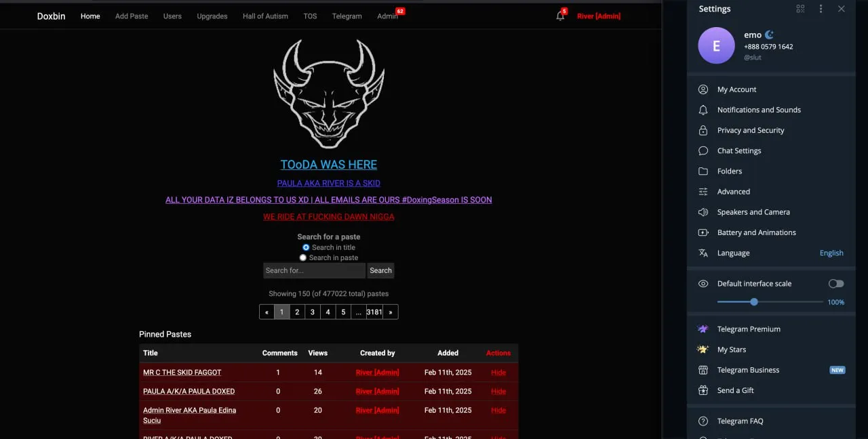Open Add Paste in the navigation bar
This screenshot has width=868, height=439.
point(132,16)
